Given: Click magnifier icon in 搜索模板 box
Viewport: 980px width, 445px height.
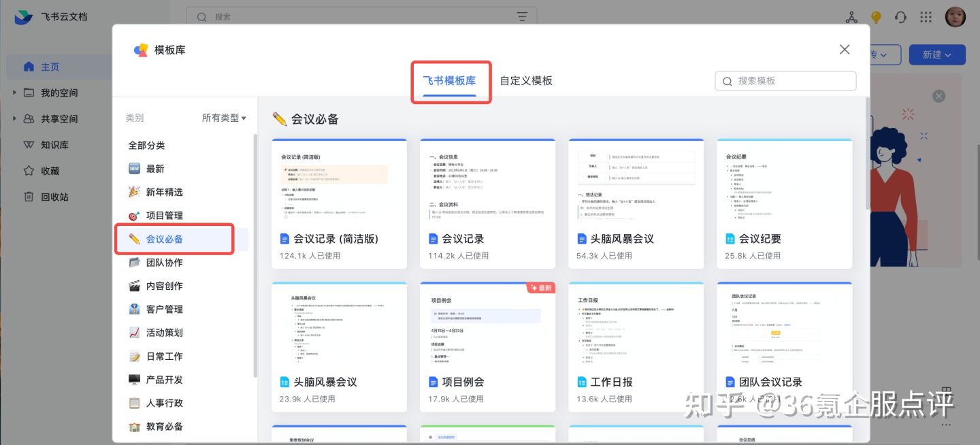Looking at the screenshot, I should pos(728,81).
